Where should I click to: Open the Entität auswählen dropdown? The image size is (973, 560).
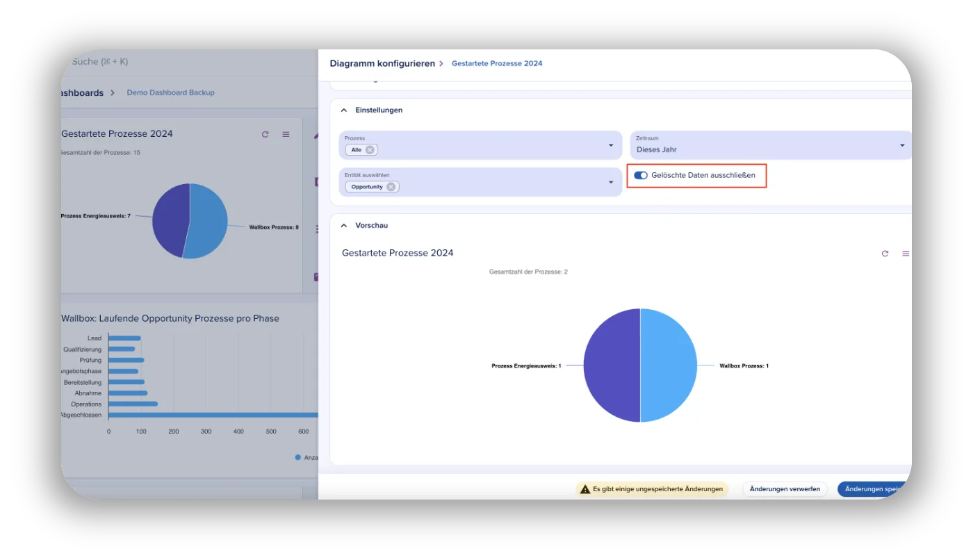point(611,182)
